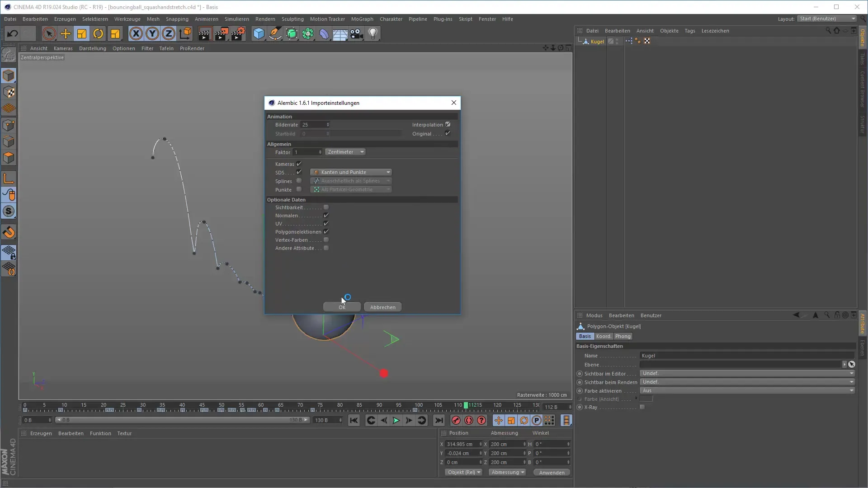Enable snapping S icon in left palette
The height and width of the screenshot is (488, 868).
(9, 211)
